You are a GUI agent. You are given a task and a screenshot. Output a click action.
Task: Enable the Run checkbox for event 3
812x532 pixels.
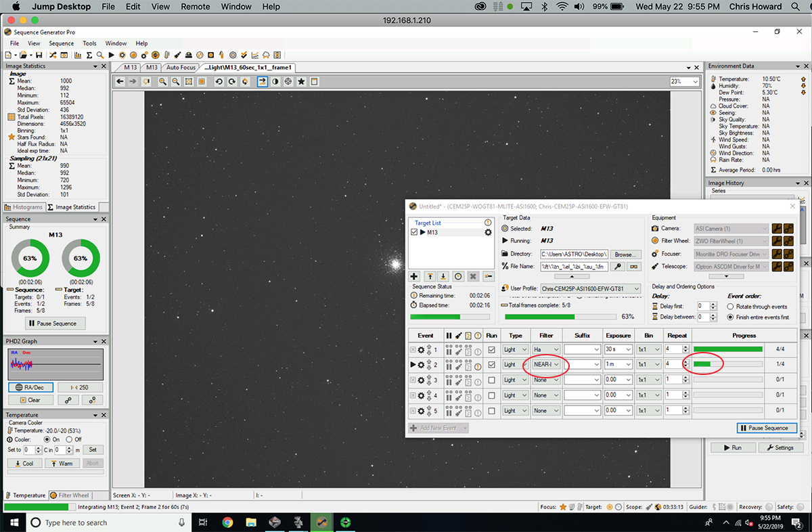coord(492,380)
